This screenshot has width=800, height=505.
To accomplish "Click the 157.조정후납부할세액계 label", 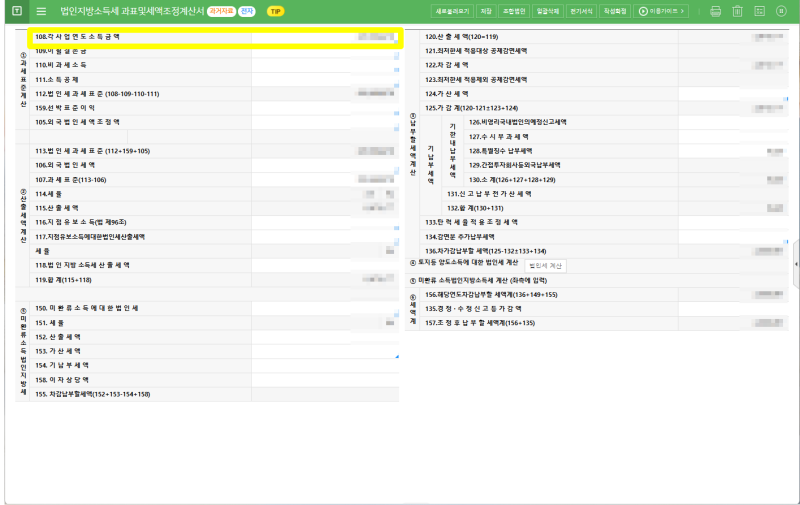I will pos(480,323).
